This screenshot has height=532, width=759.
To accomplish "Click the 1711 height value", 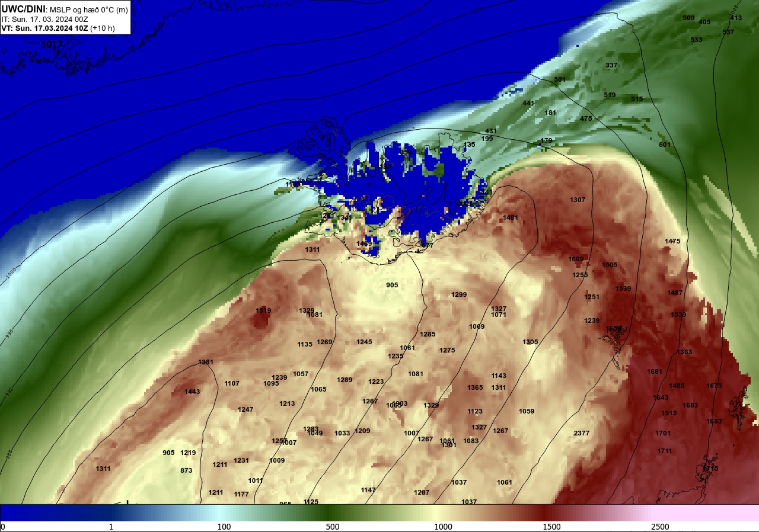I will pyautogui.click(x=665, y=451).
